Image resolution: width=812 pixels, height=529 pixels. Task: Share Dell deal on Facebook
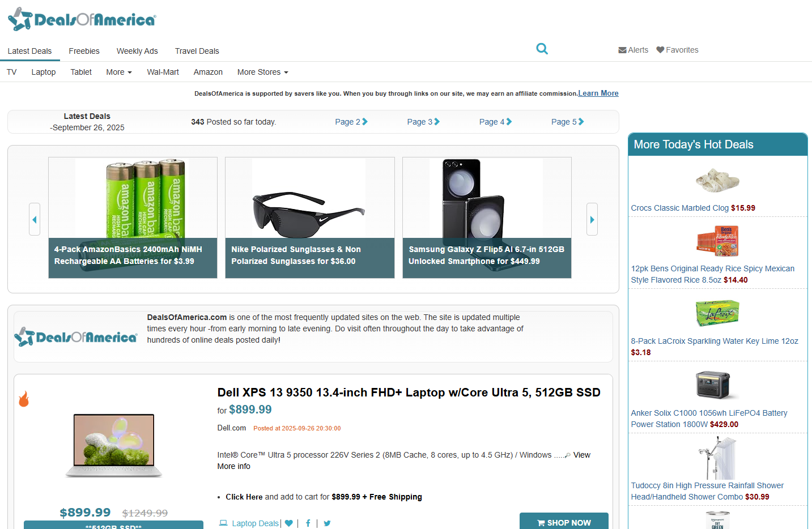pyautogui.click(x=308, y=523)
